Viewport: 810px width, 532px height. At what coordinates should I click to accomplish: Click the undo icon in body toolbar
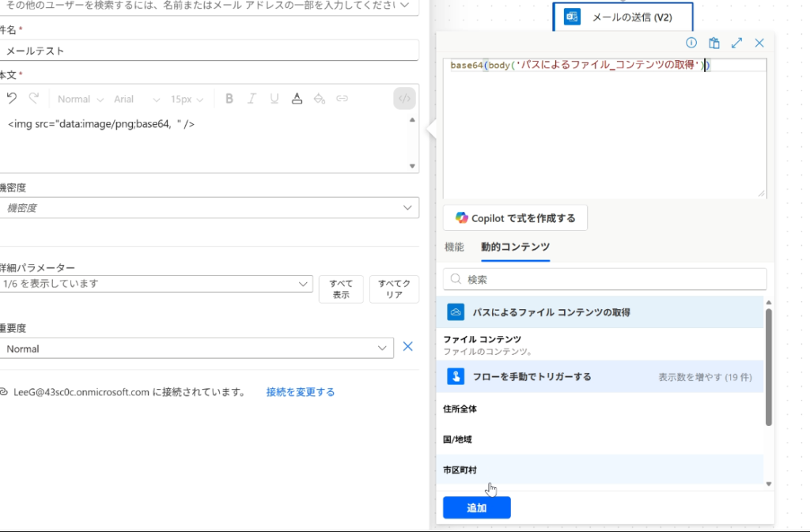click(12, 99)
